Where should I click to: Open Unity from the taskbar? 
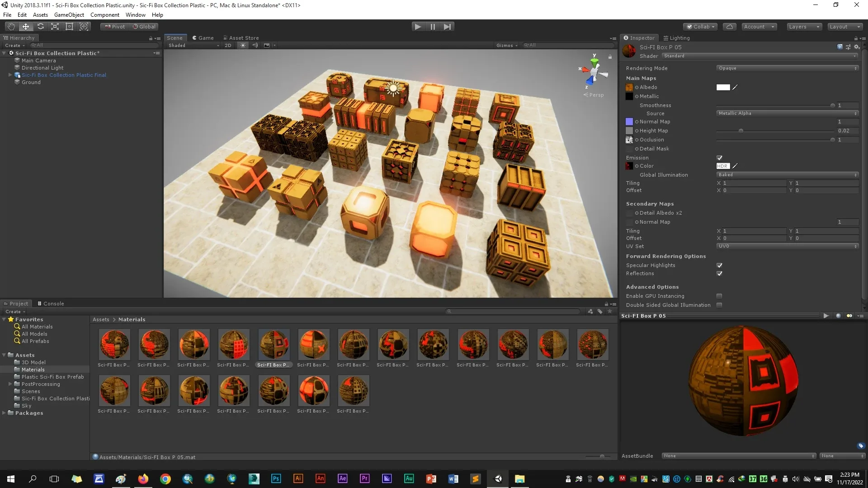[x=498, y=479]
